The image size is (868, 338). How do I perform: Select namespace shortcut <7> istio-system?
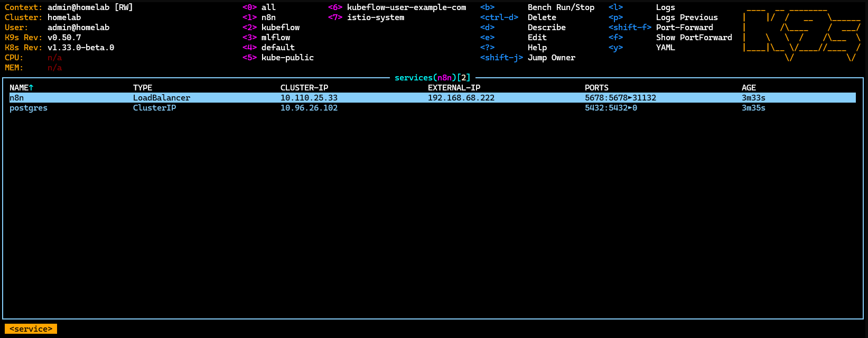[x=366, y=17]
